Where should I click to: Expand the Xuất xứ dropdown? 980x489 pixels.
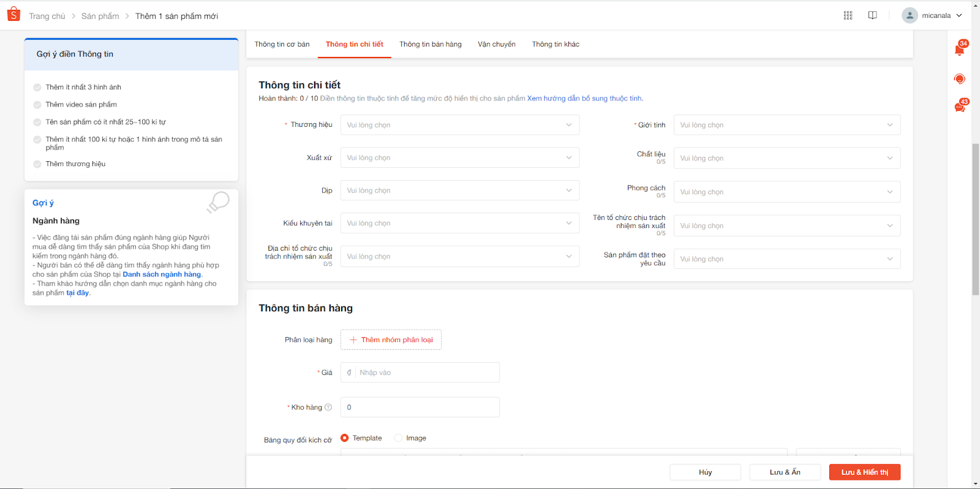(459, 158)
